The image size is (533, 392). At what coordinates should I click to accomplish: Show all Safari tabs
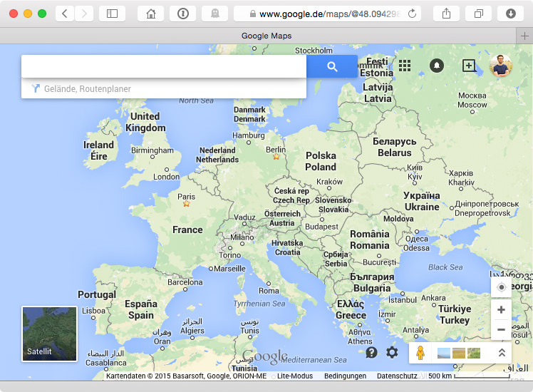[479, 14]
